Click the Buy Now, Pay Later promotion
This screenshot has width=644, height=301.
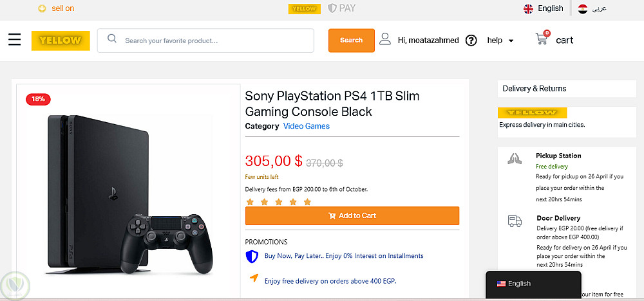click(x=344, y=256)
